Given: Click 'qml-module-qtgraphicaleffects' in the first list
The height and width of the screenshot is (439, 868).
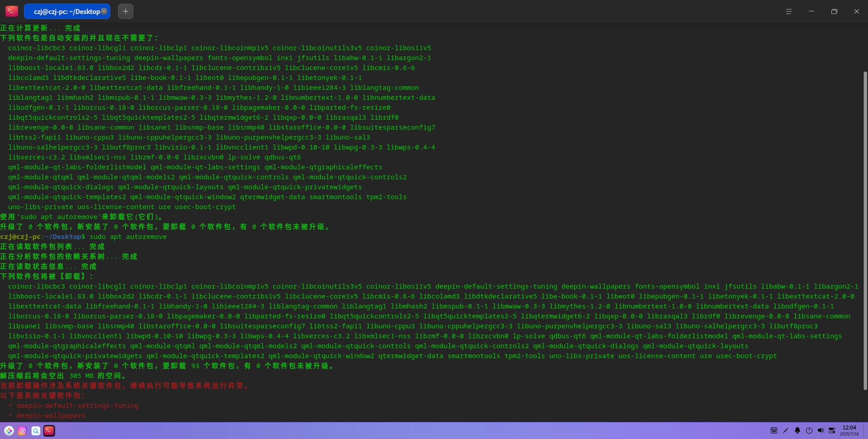Looking at the screenshot, I should (323, 167).
